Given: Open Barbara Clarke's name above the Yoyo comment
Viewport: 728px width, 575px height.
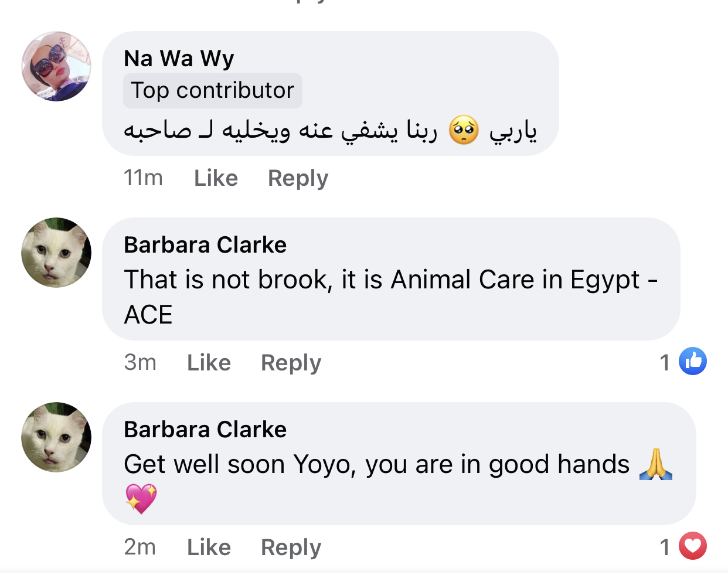Looking at the screenshot, I should pyautogui.click(x=205, y=430).
